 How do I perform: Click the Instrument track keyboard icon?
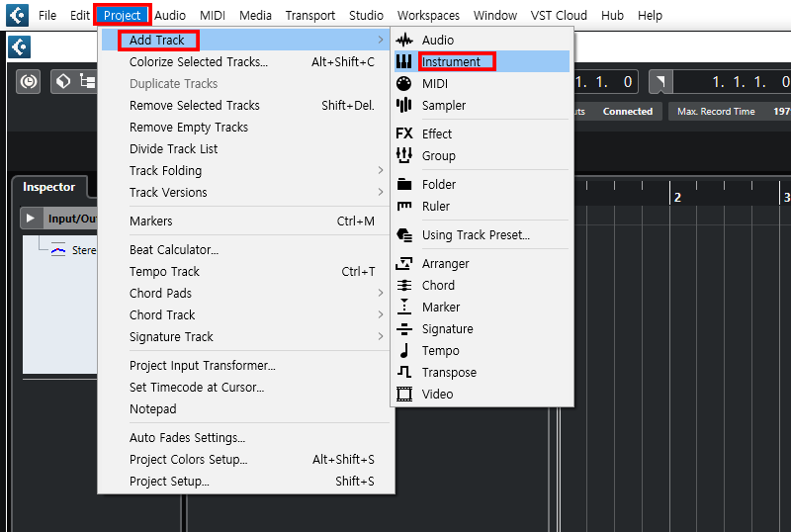(x=404, y=61)
